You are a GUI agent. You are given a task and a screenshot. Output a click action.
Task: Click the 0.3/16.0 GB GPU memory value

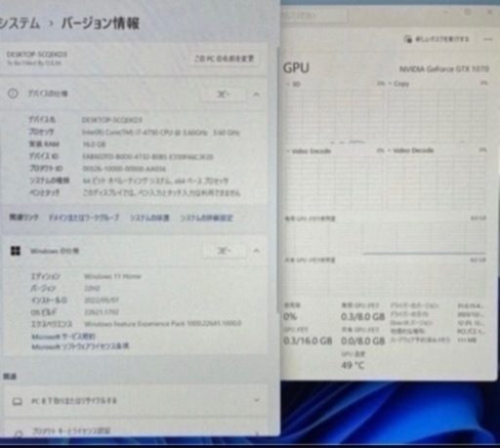coord(308,341)
